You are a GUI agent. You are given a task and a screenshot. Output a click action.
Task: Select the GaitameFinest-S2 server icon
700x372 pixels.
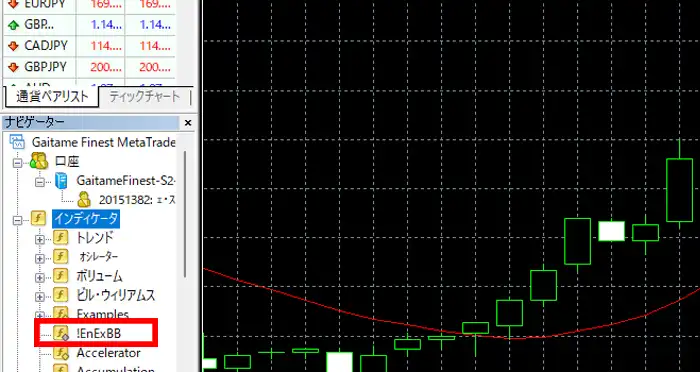coord(61,180)
